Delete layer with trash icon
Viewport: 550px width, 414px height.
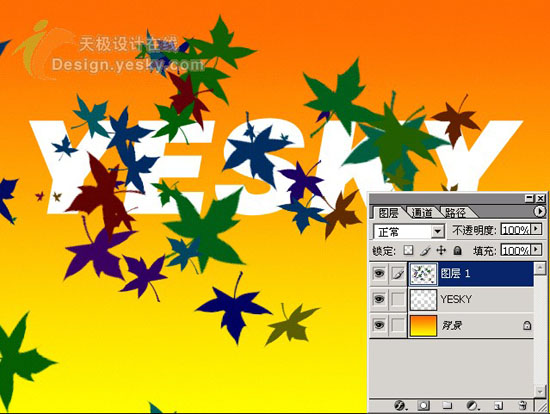(x=523, y=406)
